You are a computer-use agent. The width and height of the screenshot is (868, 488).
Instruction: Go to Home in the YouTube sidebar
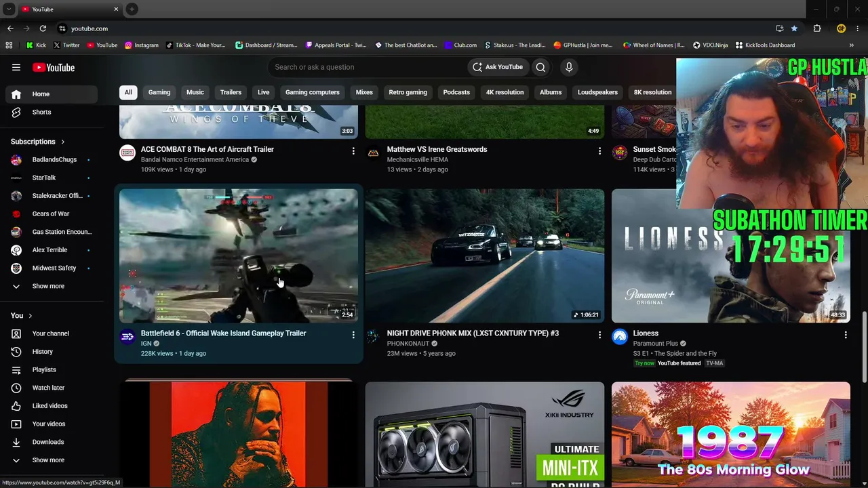52,94
